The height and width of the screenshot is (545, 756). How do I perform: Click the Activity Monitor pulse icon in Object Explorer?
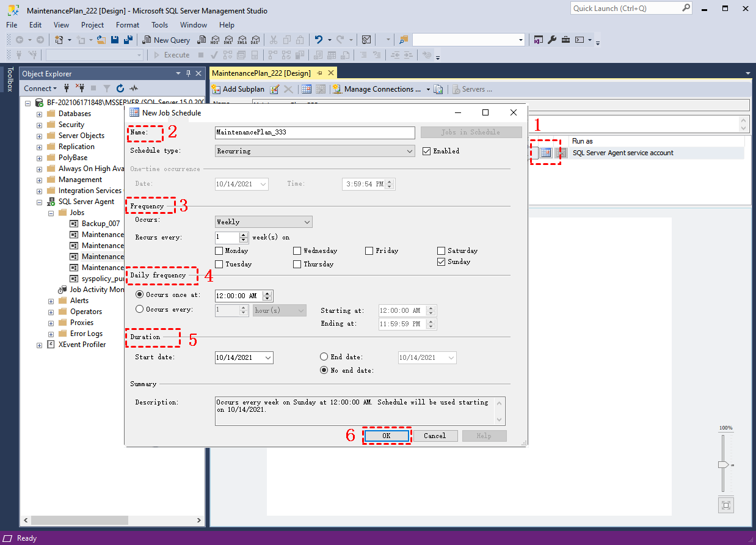(134, 89)
